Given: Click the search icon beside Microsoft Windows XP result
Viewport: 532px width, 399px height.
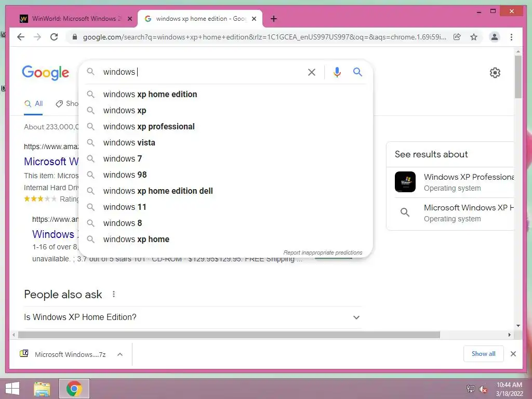Looking at the screenshot, I should 405,212.
